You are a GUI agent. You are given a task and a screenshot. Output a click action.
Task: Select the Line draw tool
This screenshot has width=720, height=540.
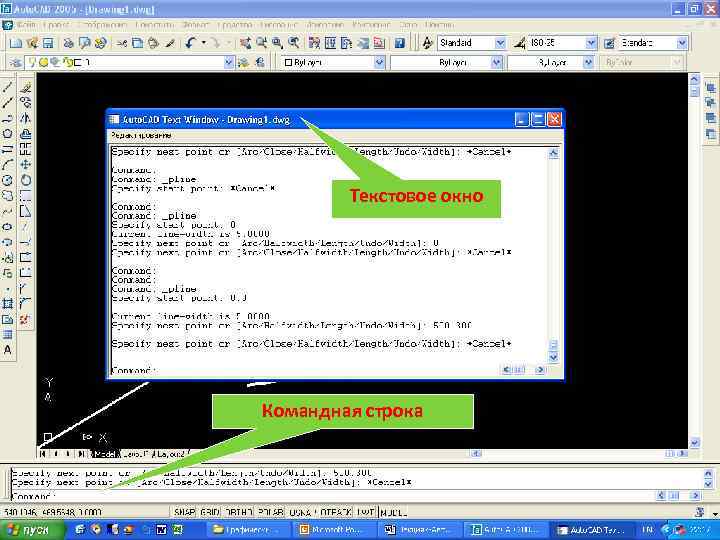(7, 87)
